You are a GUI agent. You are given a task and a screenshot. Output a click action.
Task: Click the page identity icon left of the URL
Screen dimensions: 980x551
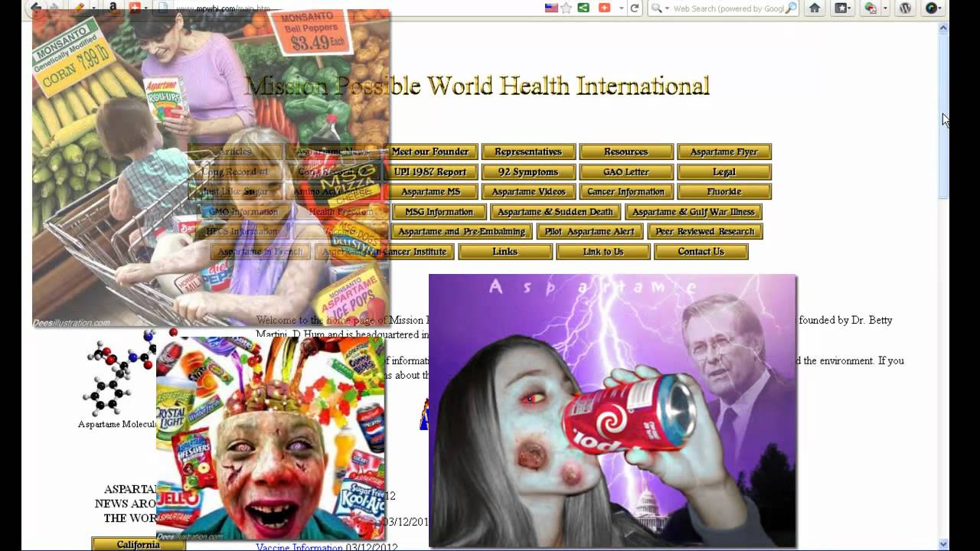coord(162,8)
